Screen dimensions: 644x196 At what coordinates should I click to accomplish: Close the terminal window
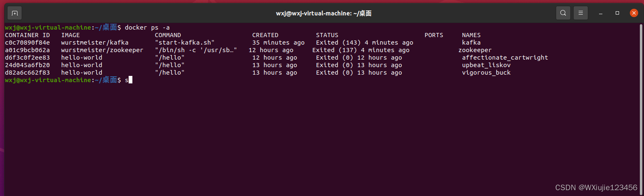[x=634, y=13]
